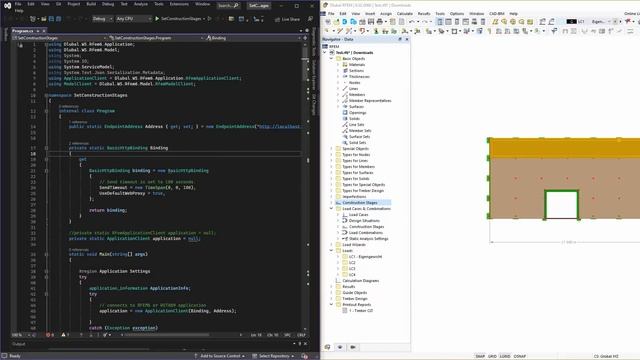Open the File menu in Visual Studio
Image resolution: width=640 pixels, height=360 pixels.
(18, 4)
